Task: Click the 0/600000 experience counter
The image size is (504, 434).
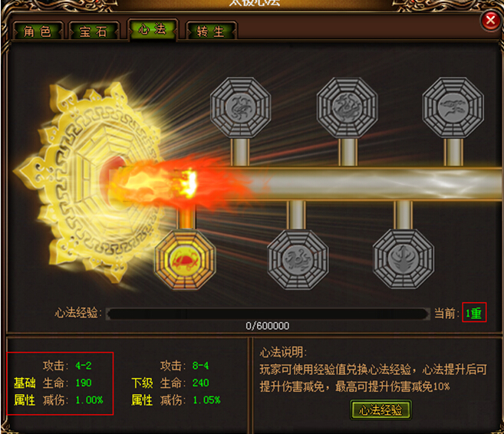Action: 268,326
